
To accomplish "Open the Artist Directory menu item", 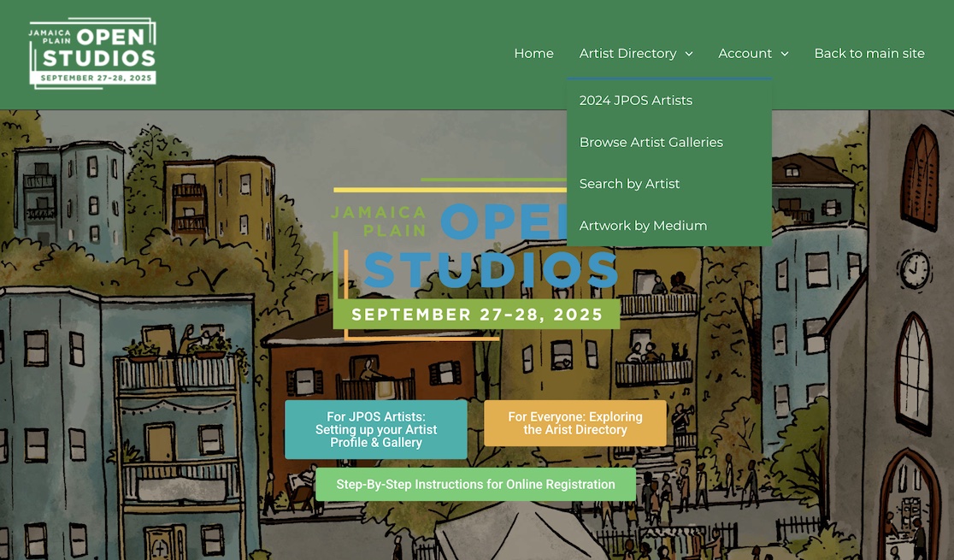I will [x=628, y=54].
